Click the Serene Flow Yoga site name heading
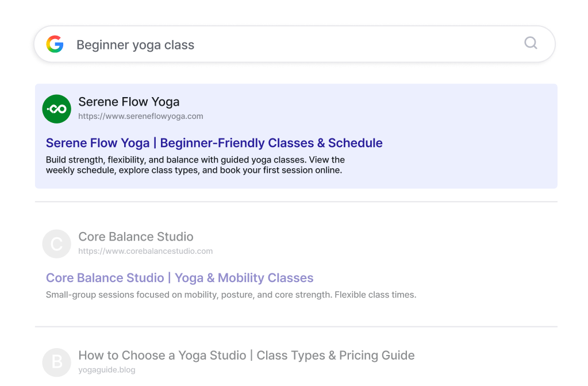Image resolution: width=588 pixels, height=386 pixels. pos(129,102)
